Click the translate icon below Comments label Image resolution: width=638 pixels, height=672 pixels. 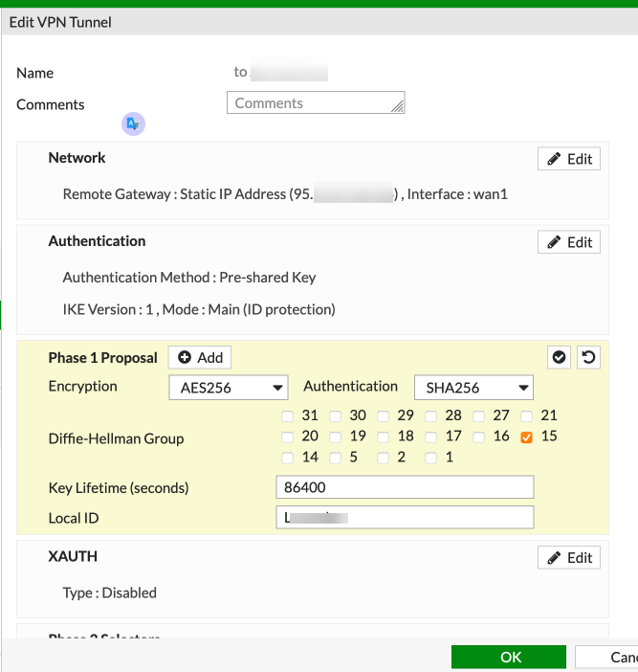133,123
